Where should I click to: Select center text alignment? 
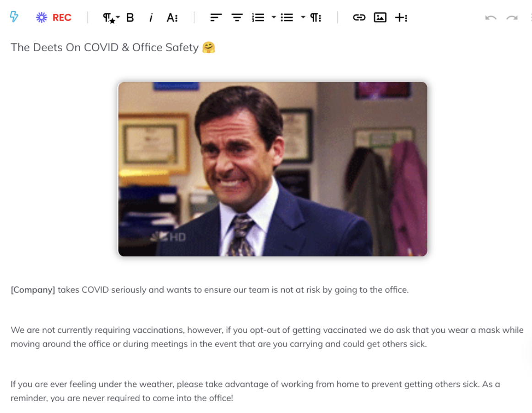[x=237, y=17]
